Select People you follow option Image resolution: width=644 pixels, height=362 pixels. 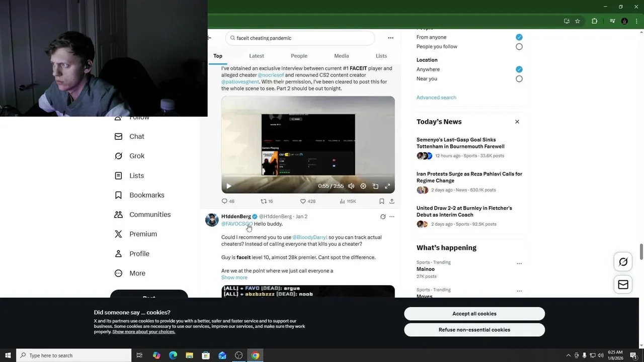pos(519,47)
